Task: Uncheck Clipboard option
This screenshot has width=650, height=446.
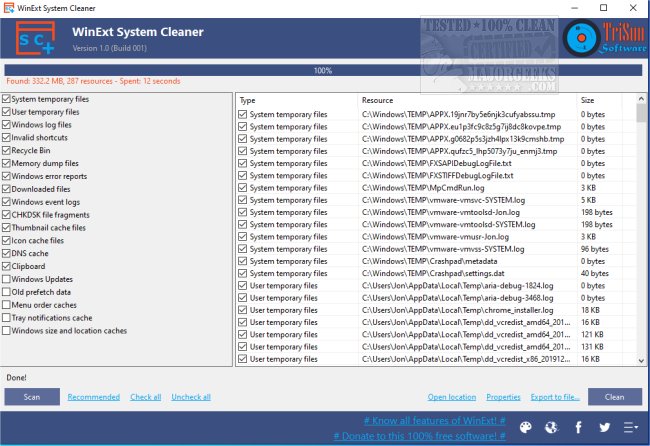Action: (6, 266)
